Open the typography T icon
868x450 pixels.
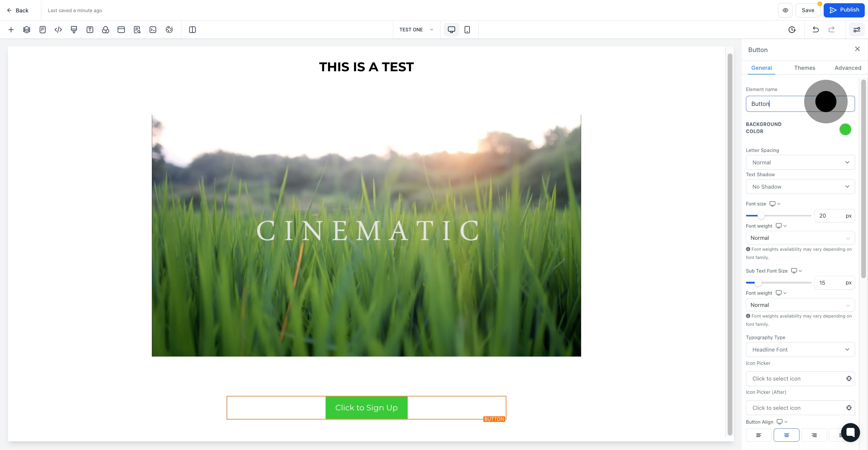click(x=90, y=30)
